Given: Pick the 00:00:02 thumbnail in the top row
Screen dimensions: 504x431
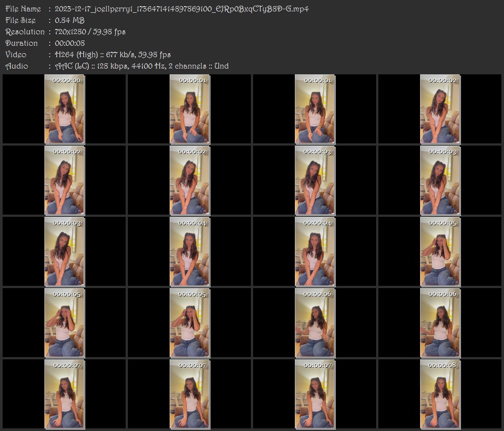Looking at the screenshot, I should (x=440, y=109).
